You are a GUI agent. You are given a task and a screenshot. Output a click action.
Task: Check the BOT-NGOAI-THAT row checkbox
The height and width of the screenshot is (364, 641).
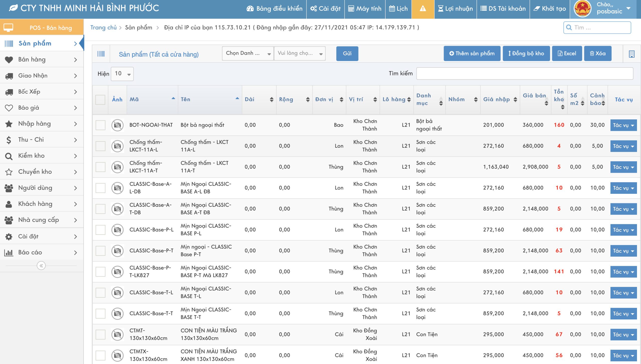click(100, 125)
